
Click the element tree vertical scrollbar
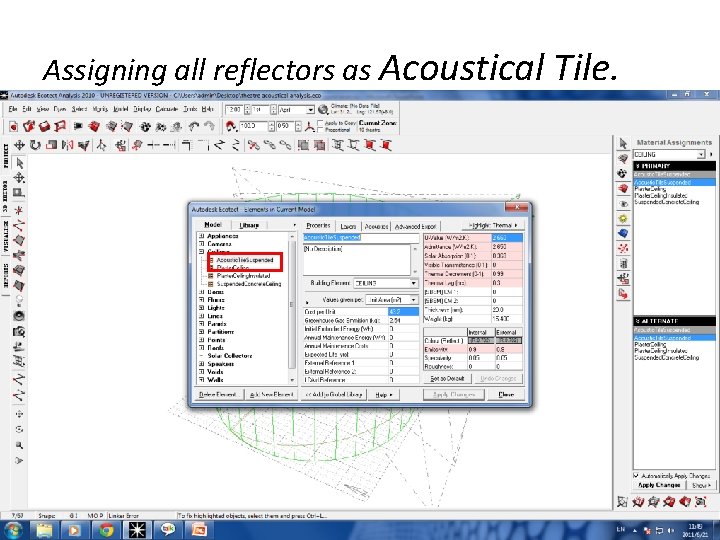click(x=292, y=308)
